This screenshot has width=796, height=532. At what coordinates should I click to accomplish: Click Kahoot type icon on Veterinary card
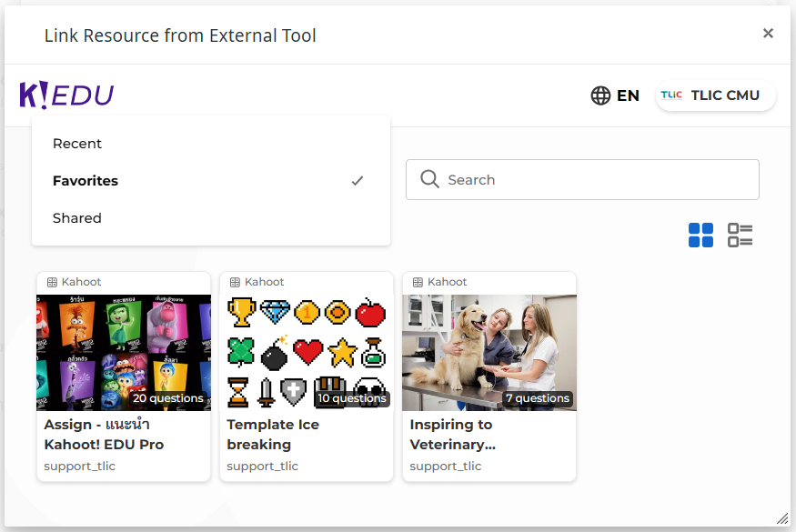tap(418, 283)
